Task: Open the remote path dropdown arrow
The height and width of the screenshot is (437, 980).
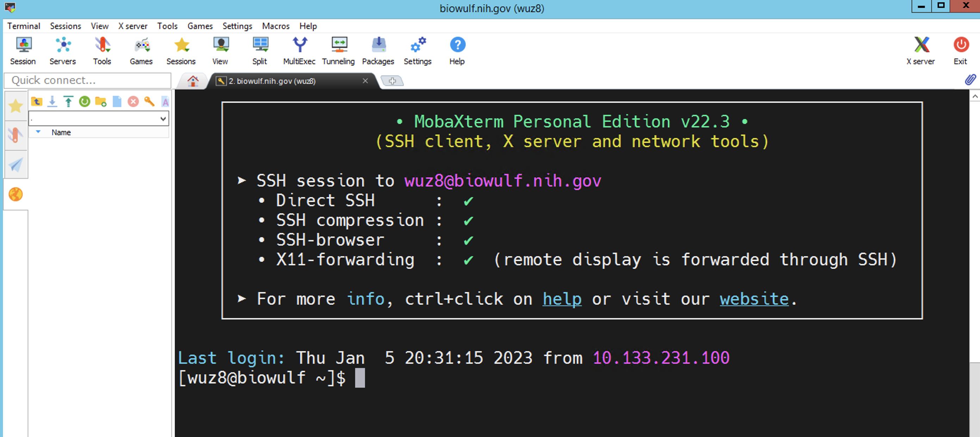Action: click(163, 119)
